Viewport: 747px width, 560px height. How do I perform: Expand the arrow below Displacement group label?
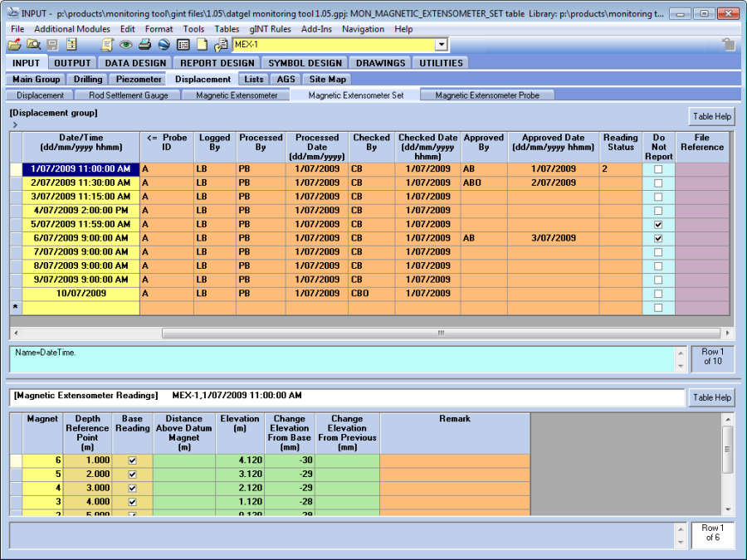15,124
